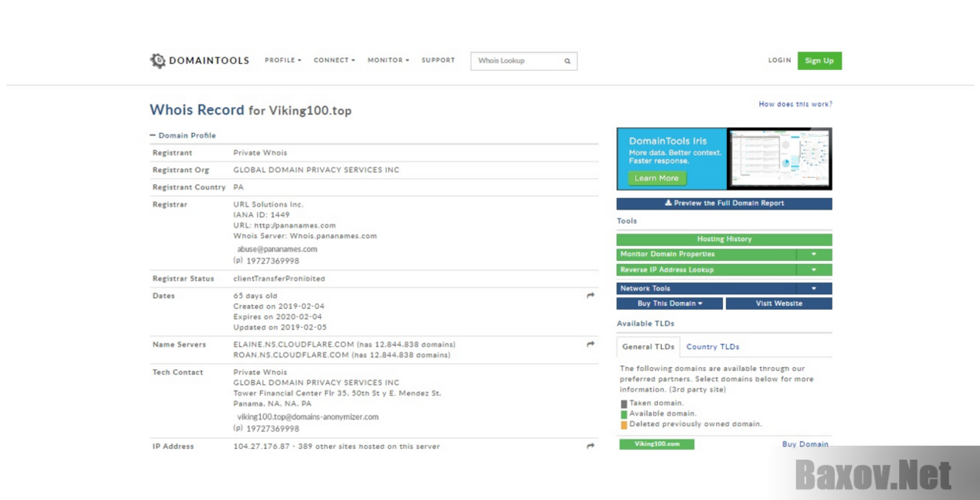
Task: Click the viking100.top@domains-anonymizer.com email
Action: pyautogui.click(x=308, y=417)
